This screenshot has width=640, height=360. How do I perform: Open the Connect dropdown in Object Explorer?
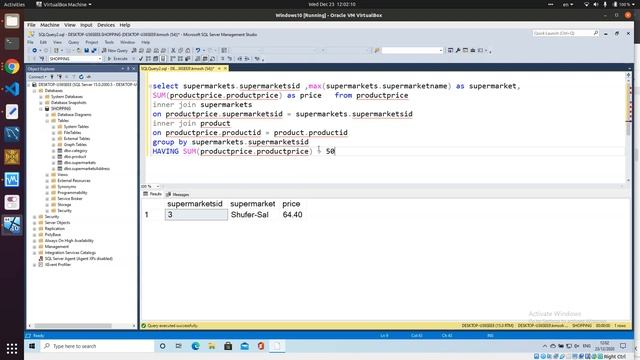click(37, 77)
